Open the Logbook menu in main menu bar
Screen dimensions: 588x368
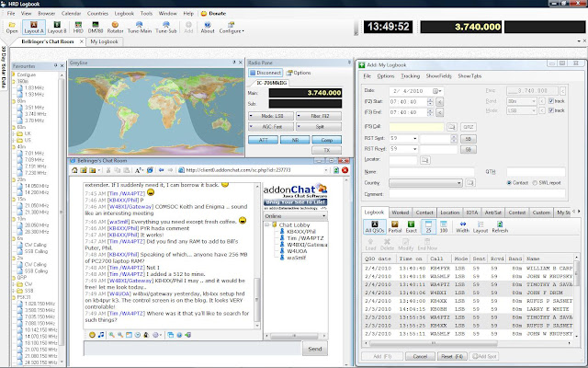(124, 13)
